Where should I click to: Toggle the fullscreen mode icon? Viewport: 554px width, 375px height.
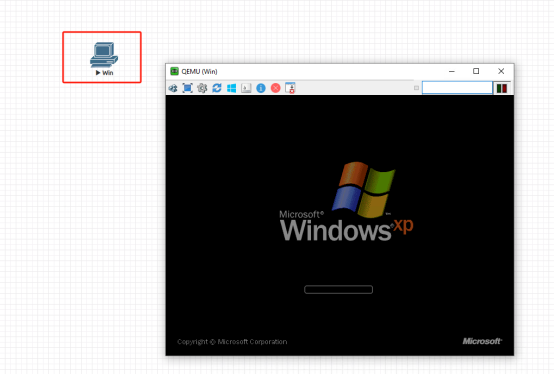[188, 88]
